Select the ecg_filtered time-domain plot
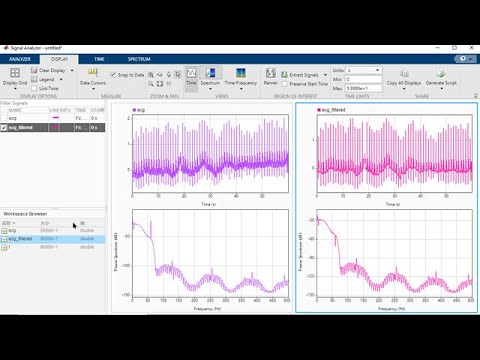 pos(394,153)
